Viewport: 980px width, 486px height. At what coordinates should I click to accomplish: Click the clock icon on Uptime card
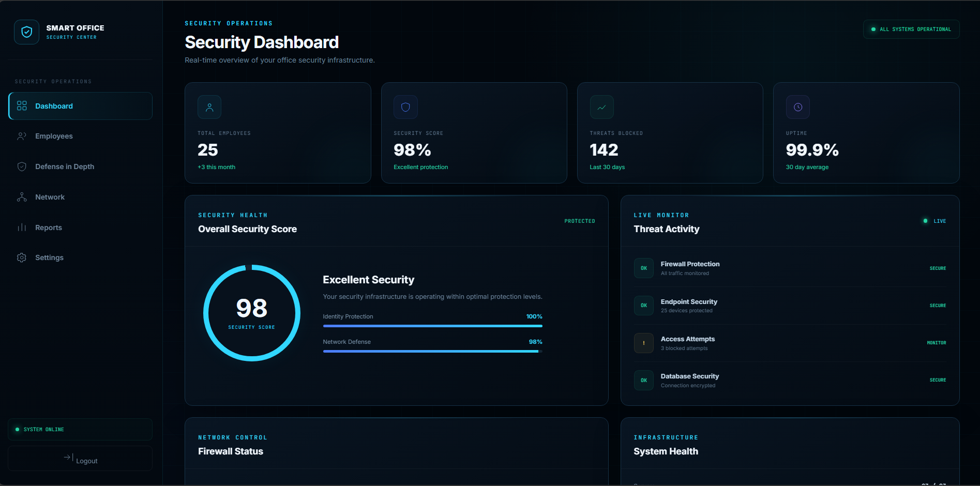[x=798, y=107]
